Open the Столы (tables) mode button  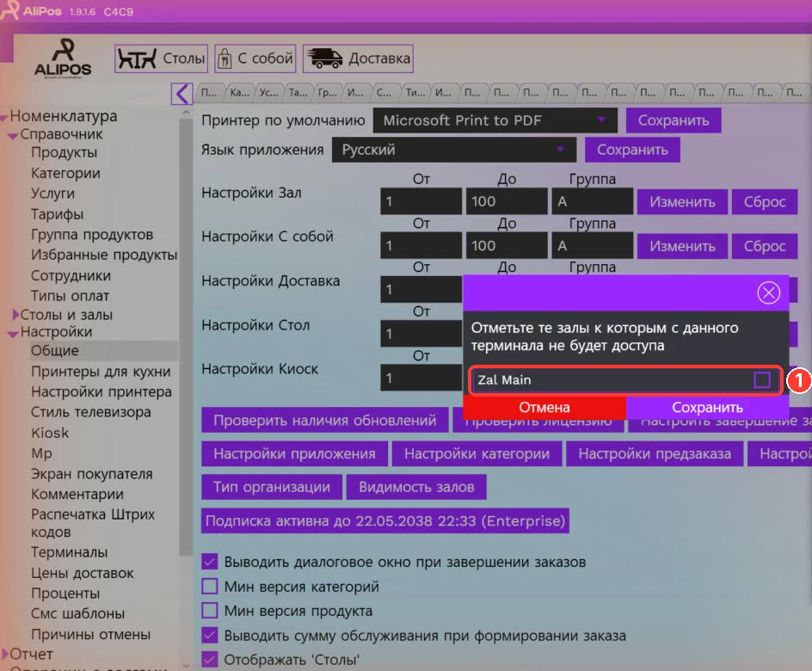pos(161,58)
